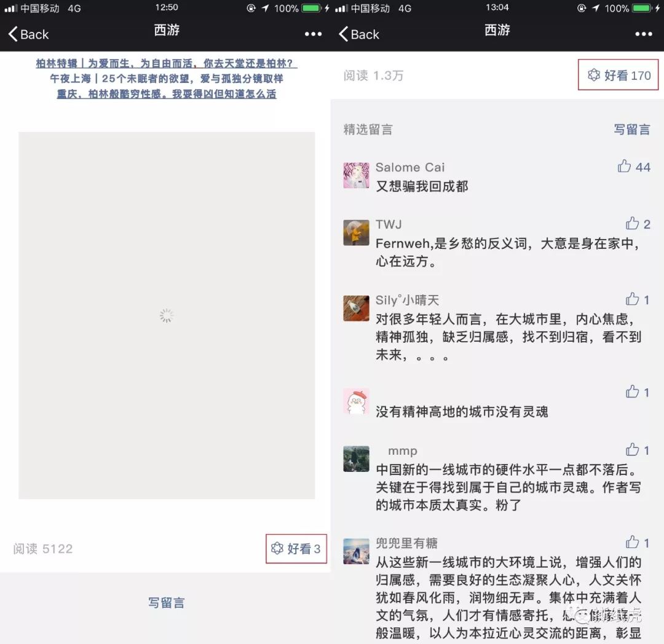Tap Back on the left screen
The width and height of the screenshot is (664, 644).
tap(27, 35)
